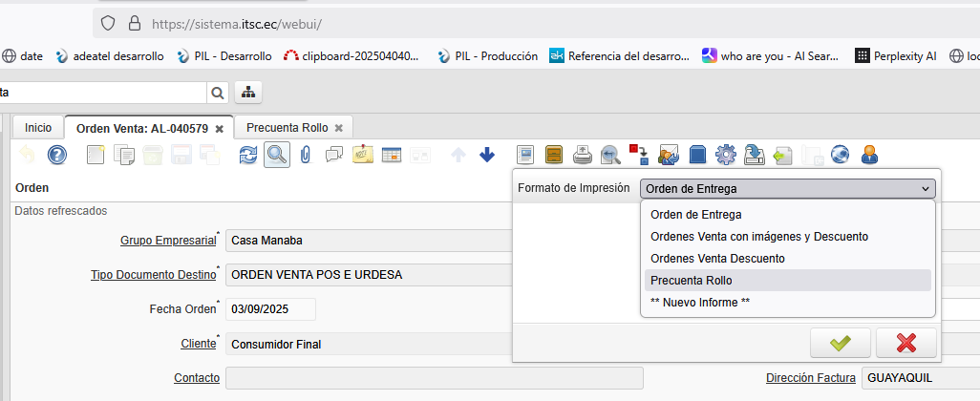Click the gear Process icon
Screen dimensions: 980x401
pos(725,155)
